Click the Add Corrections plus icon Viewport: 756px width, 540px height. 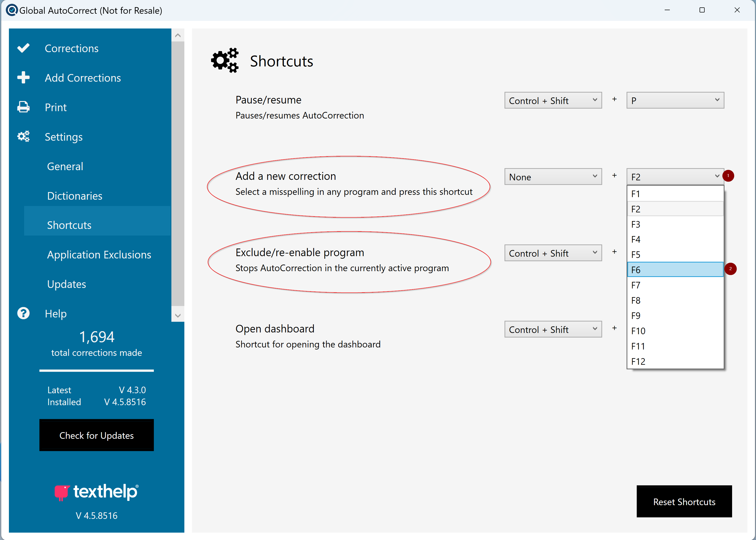[23, 78]
